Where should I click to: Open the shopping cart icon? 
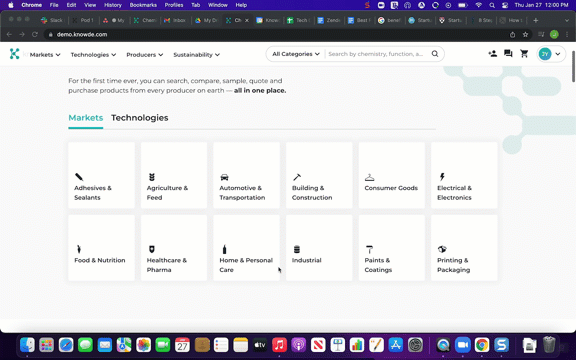(524, 54)
